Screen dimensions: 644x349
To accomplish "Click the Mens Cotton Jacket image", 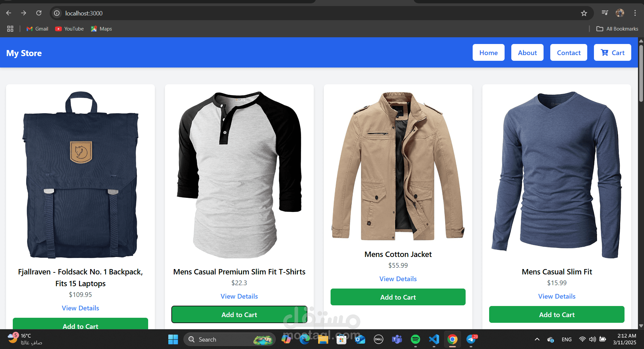I will (398, 166).
